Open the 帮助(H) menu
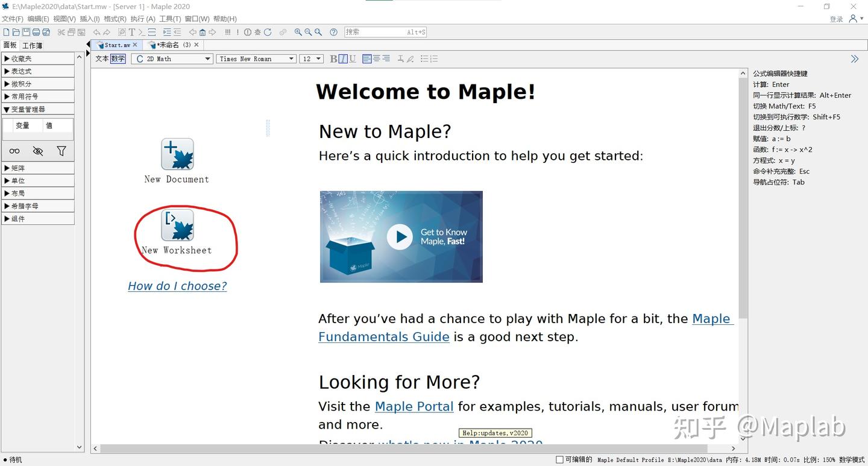 [225, 19]
